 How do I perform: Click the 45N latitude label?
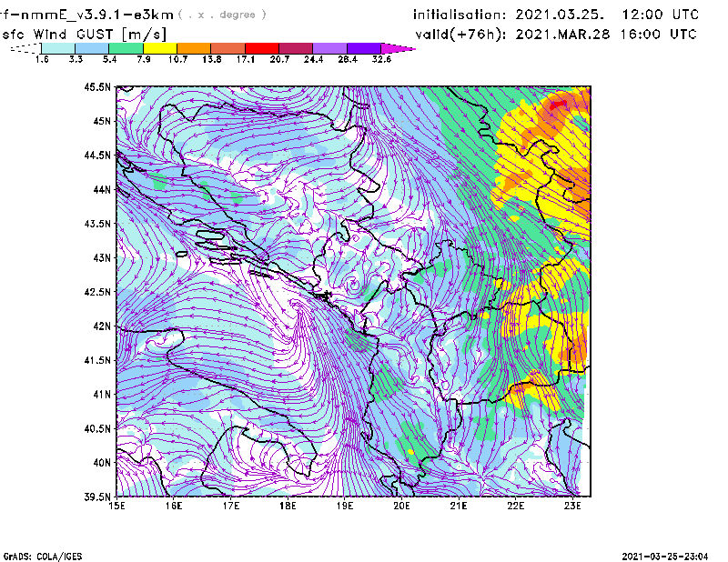tap(102, 121)
